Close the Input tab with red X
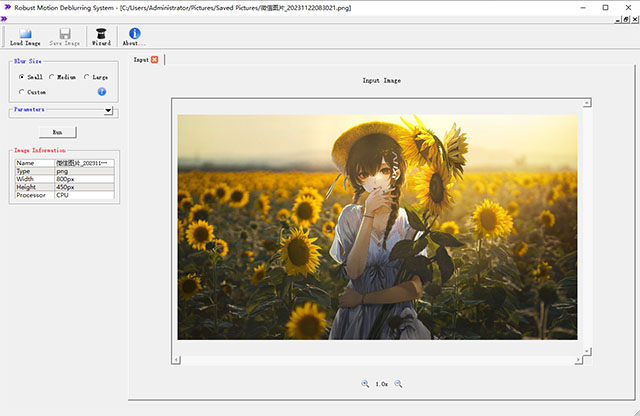640x416 pixels. pyautogui.click(x=155, y=60)
